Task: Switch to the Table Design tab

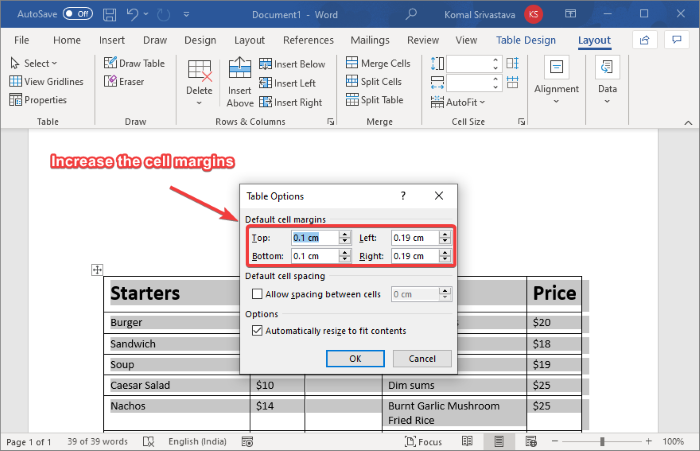Action: (x=526, y=40)
